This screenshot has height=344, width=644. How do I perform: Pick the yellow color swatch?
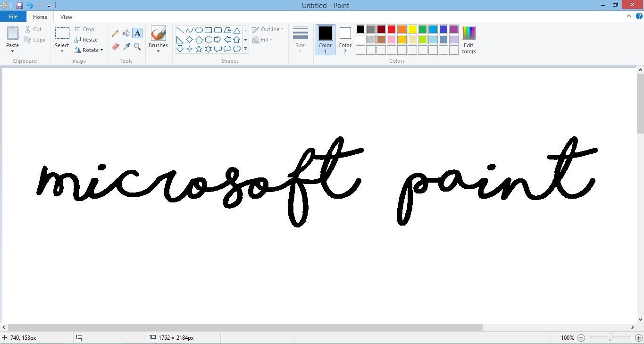pyautogui.click(x=412, y=29)
